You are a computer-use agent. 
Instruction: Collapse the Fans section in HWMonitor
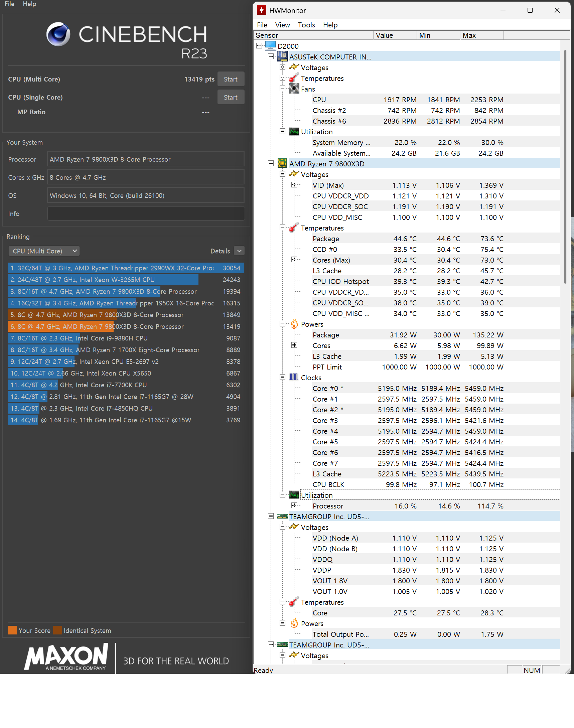pyautogui.click(x=283, y=89)
